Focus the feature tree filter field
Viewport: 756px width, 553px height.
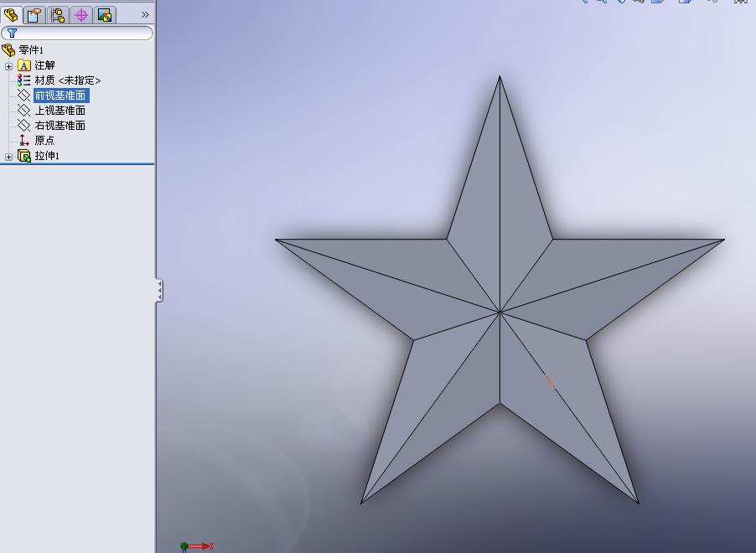click(77, 33)
